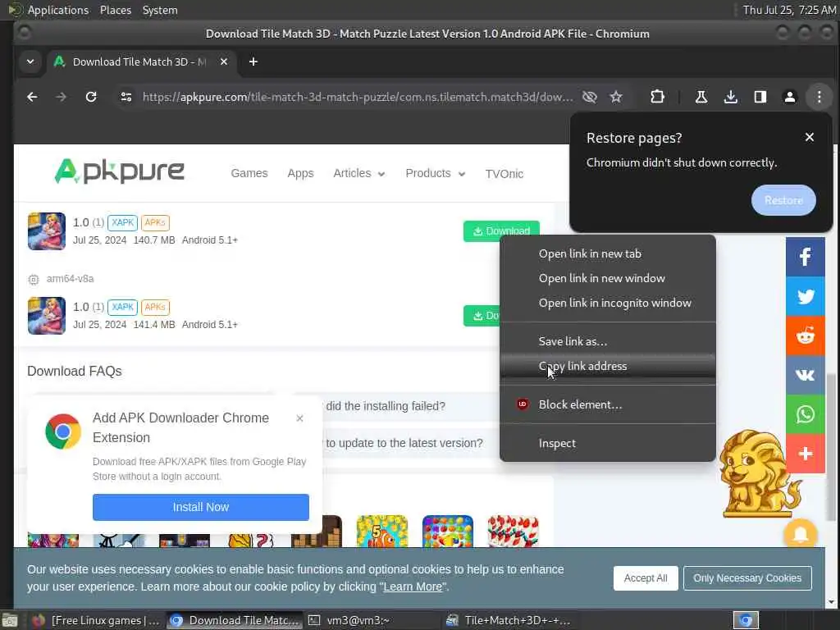The height and width of the screenshot is (630, 840).
Task: Open the TVOnic link
Action: (504, 174)
